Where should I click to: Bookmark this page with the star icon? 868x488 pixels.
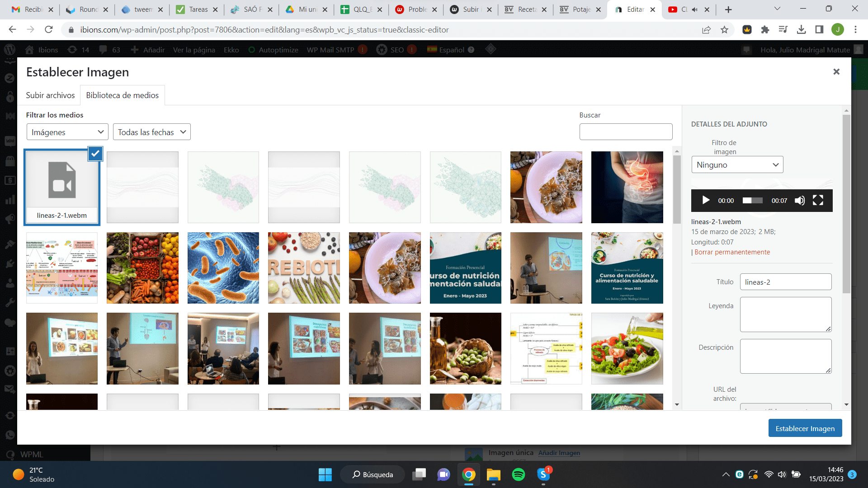[x=724, y=30]
